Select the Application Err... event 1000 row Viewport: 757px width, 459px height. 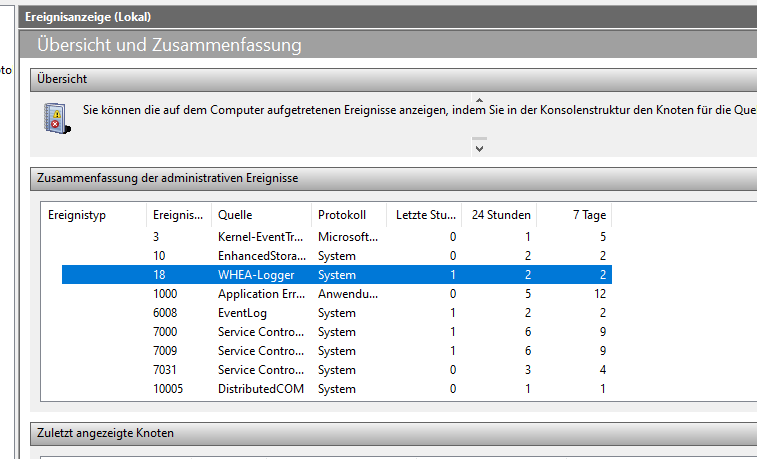(336, 294)
